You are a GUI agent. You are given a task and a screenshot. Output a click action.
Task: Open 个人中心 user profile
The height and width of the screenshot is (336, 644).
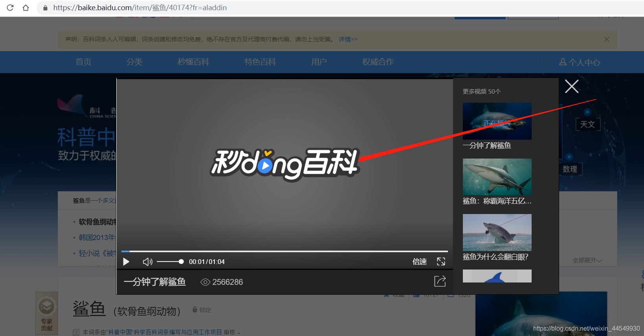coord(580,62)
